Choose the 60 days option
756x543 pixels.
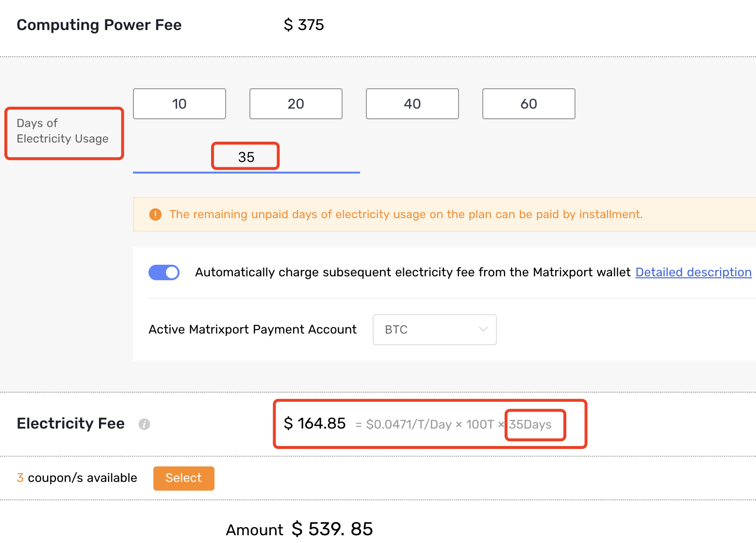[x=529, y=104]
